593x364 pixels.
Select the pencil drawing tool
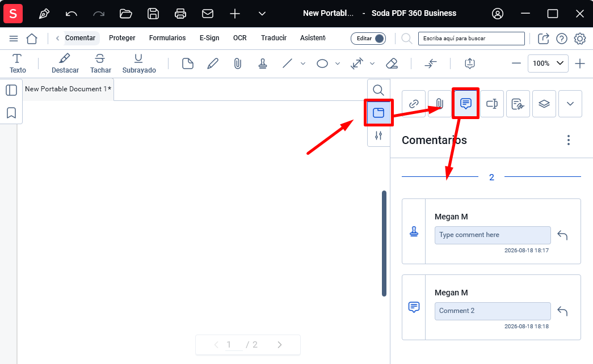tap(213, 64)
